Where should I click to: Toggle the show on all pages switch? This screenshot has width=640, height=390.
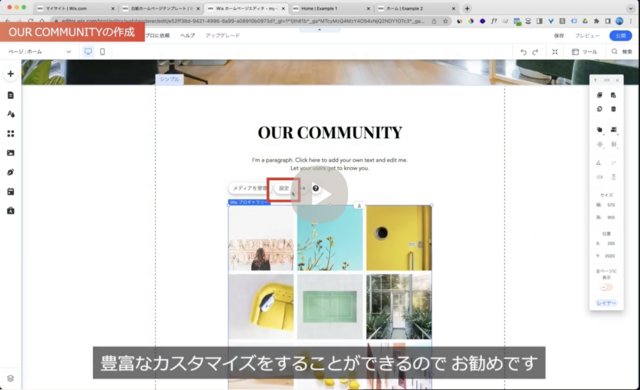tap(606, 288)
